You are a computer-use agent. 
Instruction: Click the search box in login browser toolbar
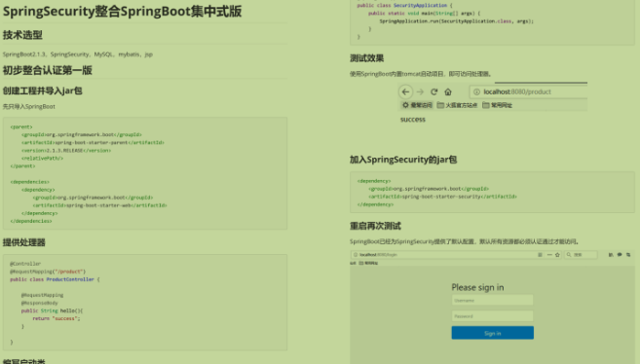[x=581, y=255]
